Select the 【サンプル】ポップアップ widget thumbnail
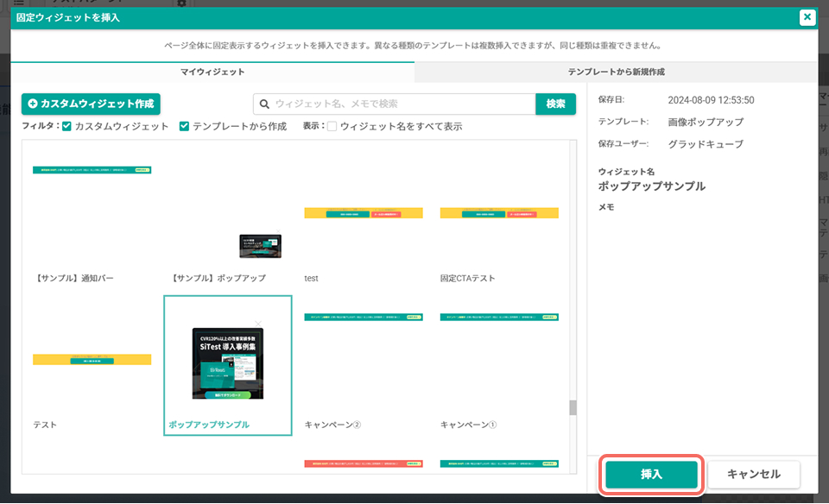The height and width of the screenshot is (504, 829). pyautogui.click(x=260, y=246)
